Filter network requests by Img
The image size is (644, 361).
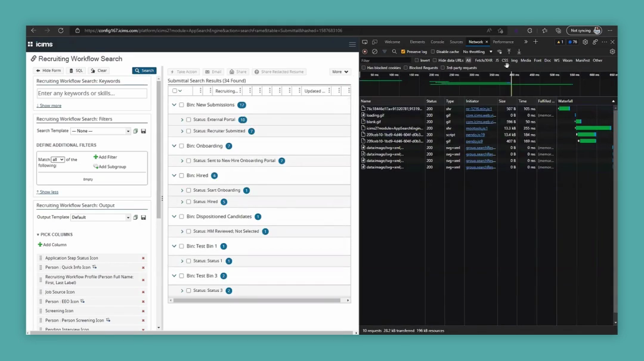tap(514, 60)
